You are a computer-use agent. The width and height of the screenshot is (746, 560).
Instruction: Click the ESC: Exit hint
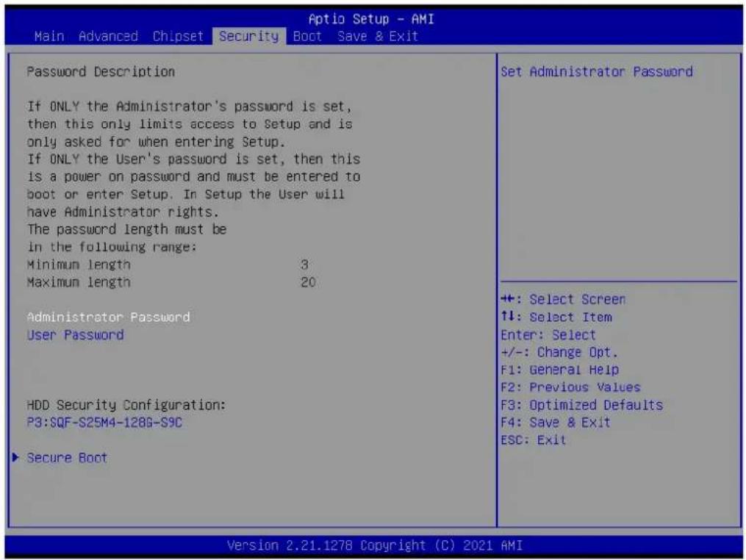(534, 440)
